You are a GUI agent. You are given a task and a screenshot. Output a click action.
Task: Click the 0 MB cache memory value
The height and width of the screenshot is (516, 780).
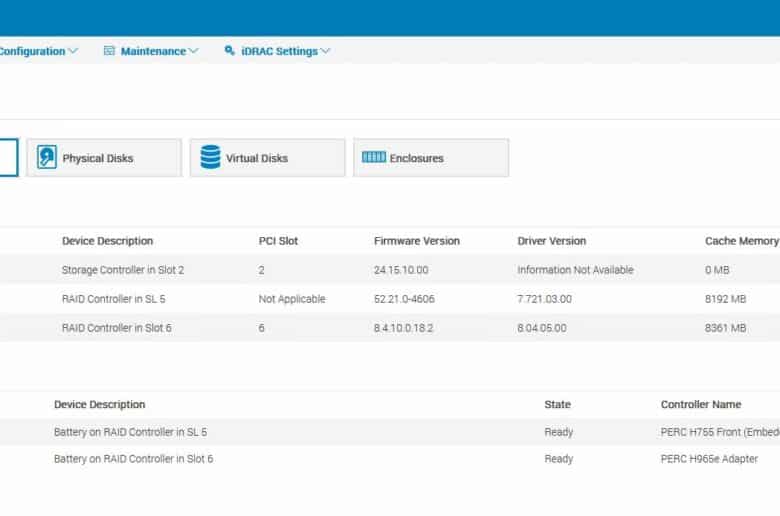tap(717, 270)
